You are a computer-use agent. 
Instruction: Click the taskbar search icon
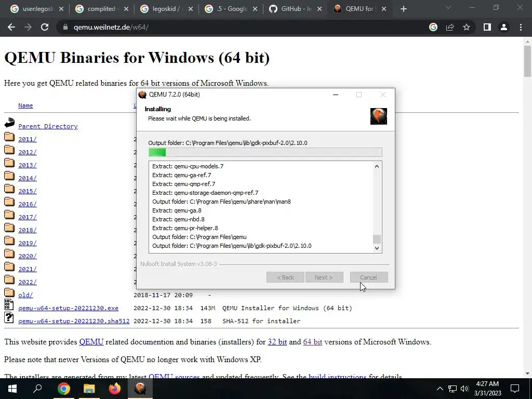(x=37, y=389)
